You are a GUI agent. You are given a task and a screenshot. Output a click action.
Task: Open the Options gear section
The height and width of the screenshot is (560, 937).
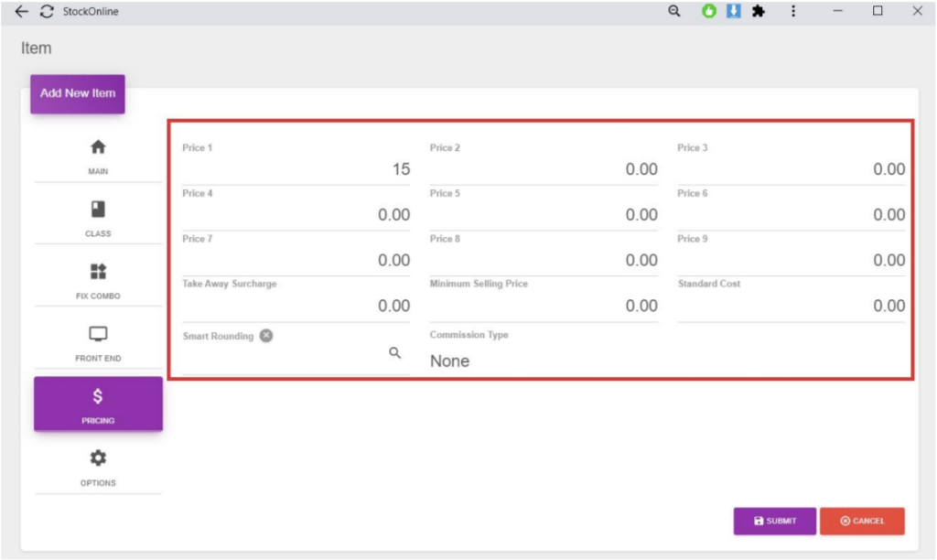98,458
